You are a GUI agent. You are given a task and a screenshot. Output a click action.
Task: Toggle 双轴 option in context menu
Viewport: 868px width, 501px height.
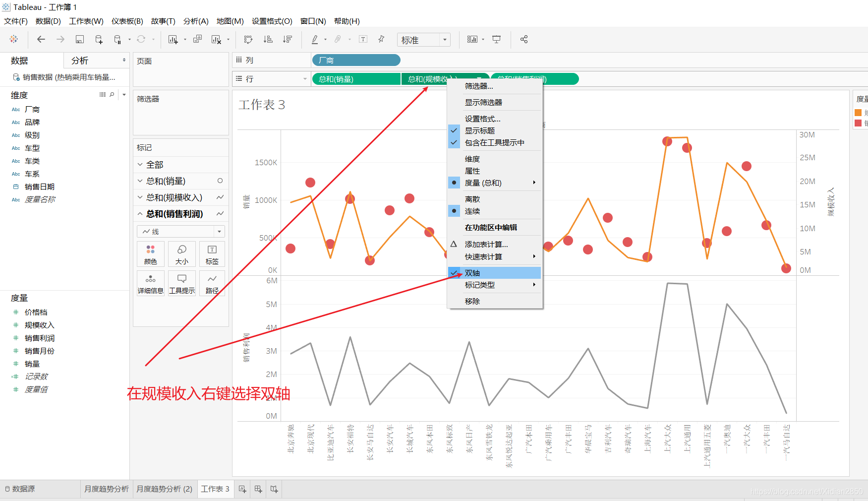[x=494, y=273]
